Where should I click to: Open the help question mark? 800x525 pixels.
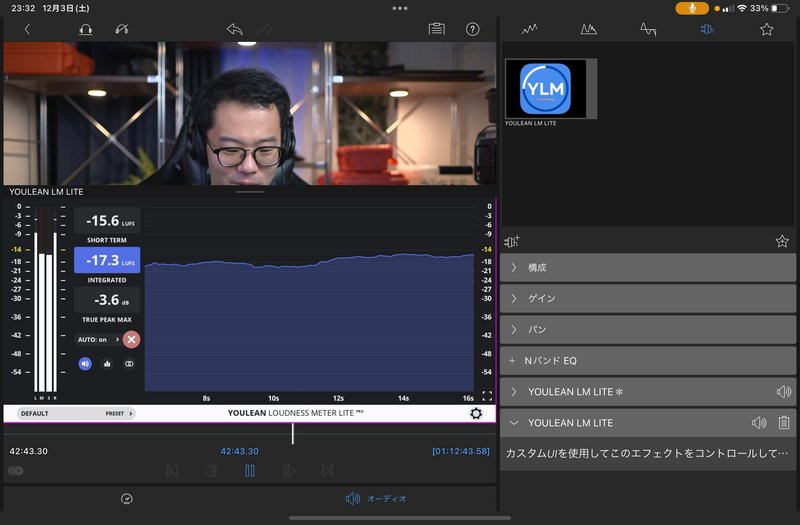[472, 30]
